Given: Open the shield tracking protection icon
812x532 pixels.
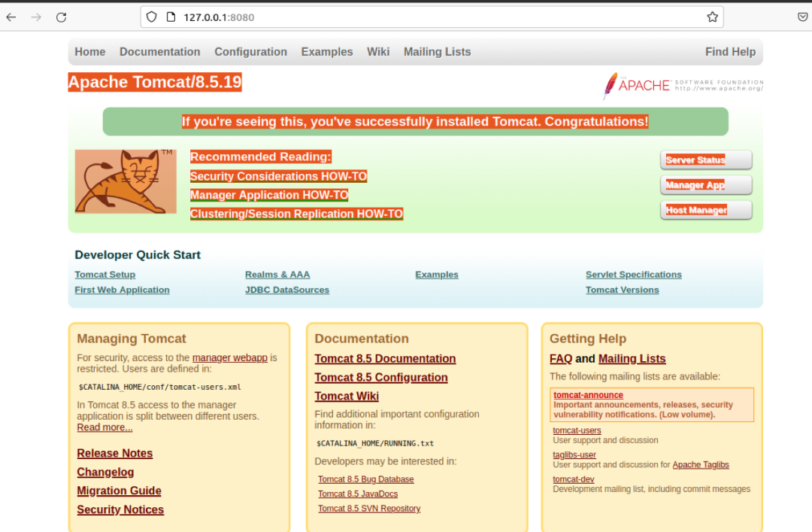Looking at the screenshot, I should [x=151, y=17].
